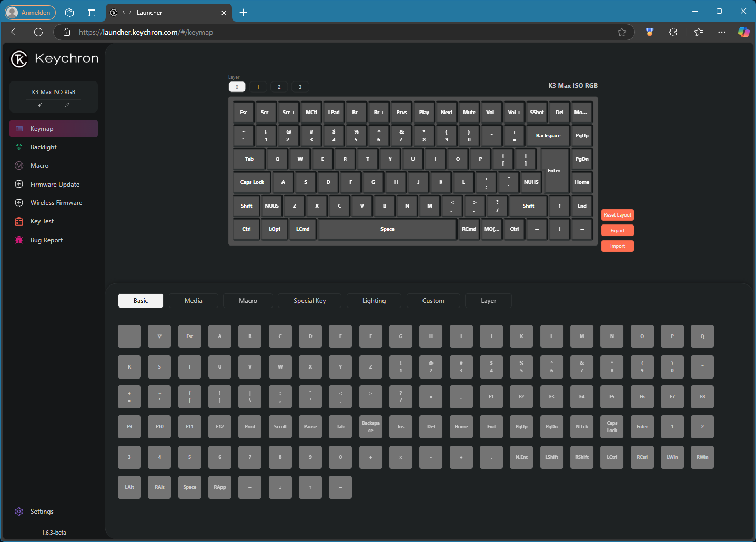
Task: Select the Basic keycode tab
Action: tap(140, 301)
